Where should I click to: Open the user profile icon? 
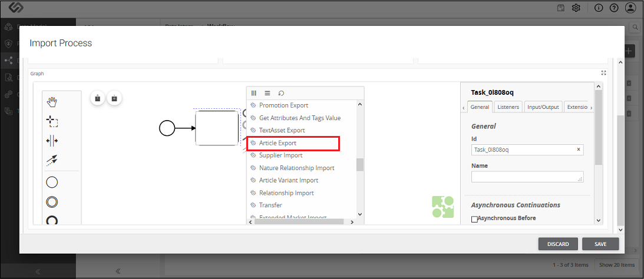click(630, 8)
